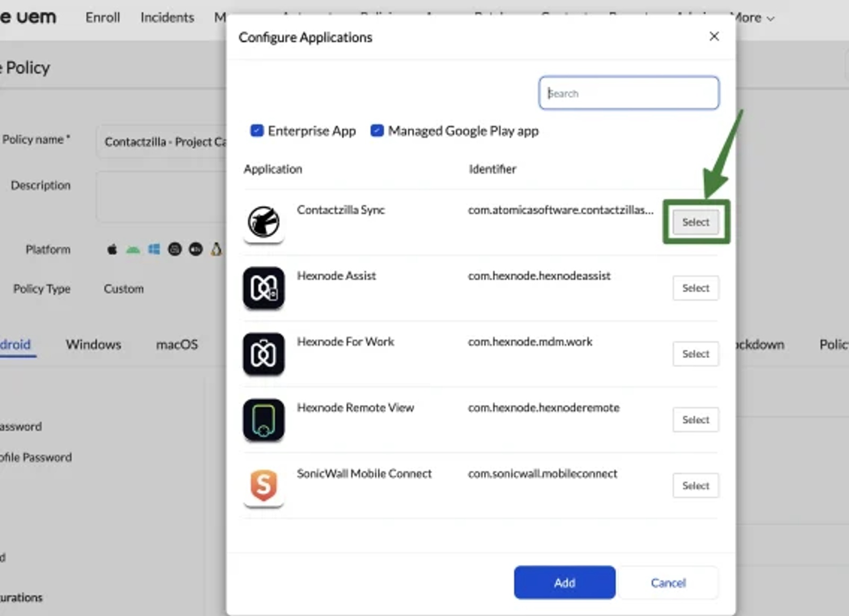The height and width of the screenshot is (616, 849).
Task: Click the Application column header
Action: (x=273, y=169)
